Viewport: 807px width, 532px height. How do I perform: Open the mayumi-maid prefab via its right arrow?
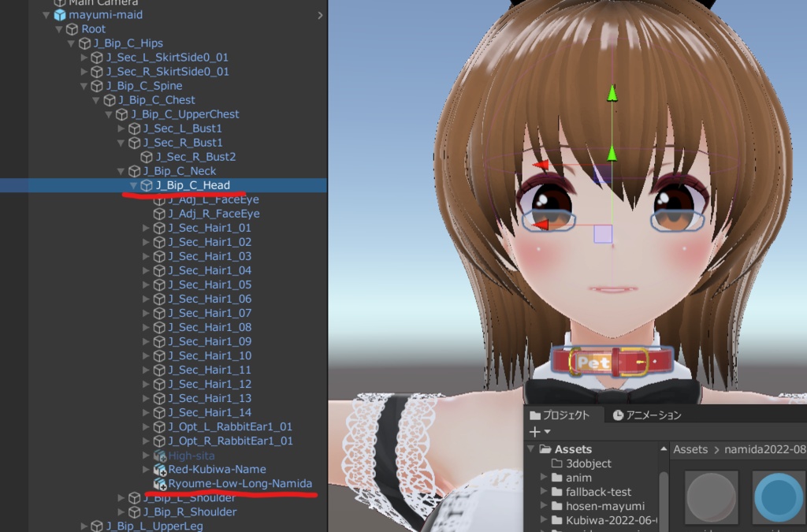(x=318, y=14)
